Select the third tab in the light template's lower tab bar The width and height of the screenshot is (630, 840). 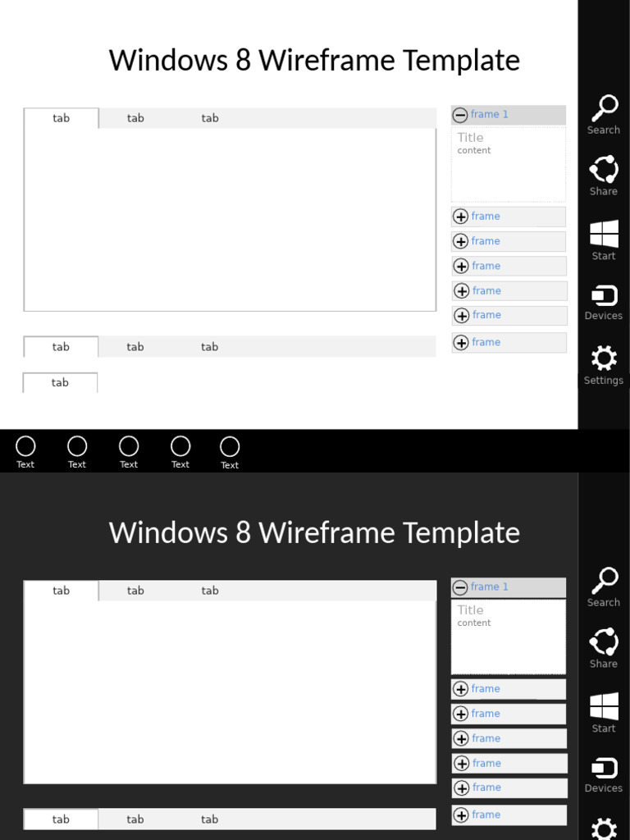click(x=209, y=347)
